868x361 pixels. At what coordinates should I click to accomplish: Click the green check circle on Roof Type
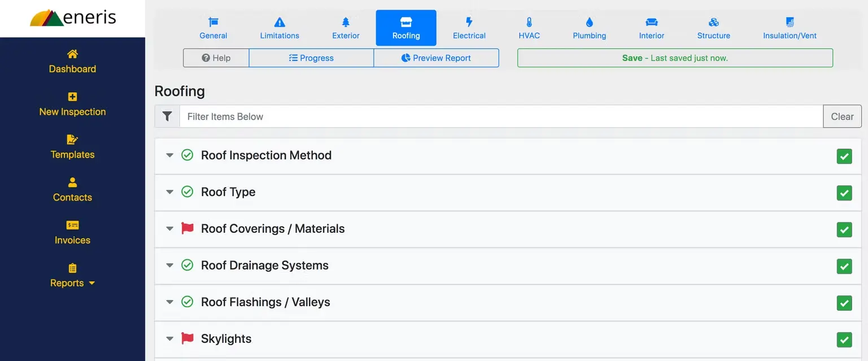point(187,192)
